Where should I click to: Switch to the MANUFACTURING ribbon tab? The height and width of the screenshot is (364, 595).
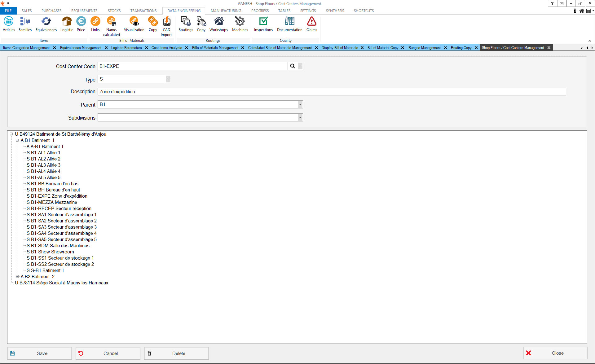[226, 11]
